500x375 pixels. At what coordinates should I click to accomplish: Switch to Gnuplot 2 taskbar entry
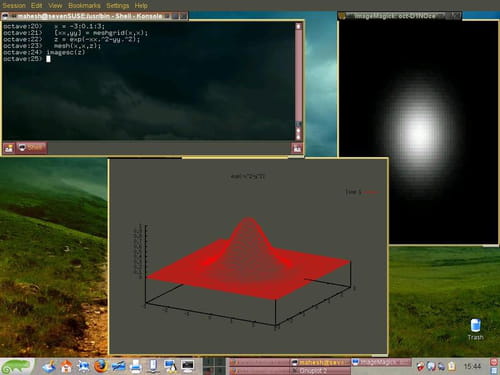(x=320, y=371)
